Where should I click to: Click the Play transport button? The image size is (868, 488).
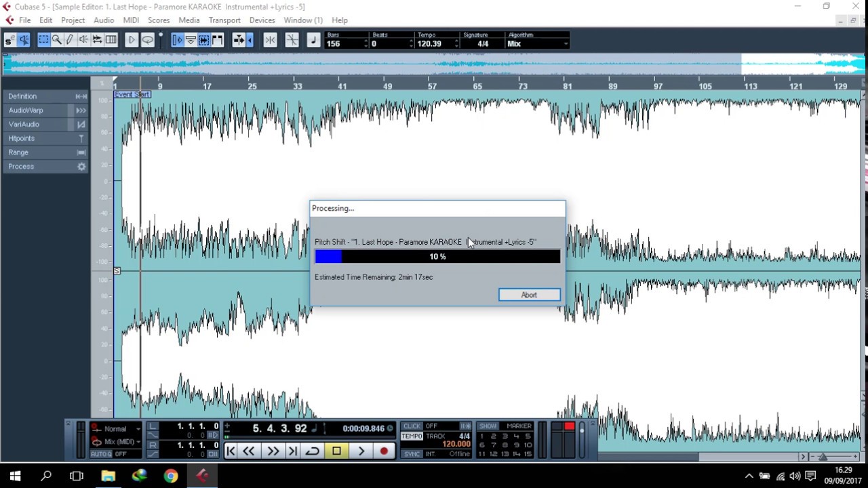361,451
